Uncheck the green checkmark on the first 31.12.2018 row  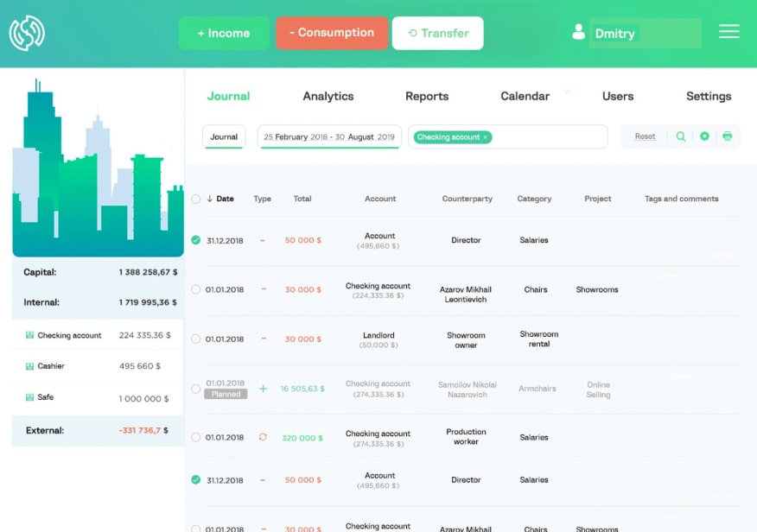coord(195,240)
